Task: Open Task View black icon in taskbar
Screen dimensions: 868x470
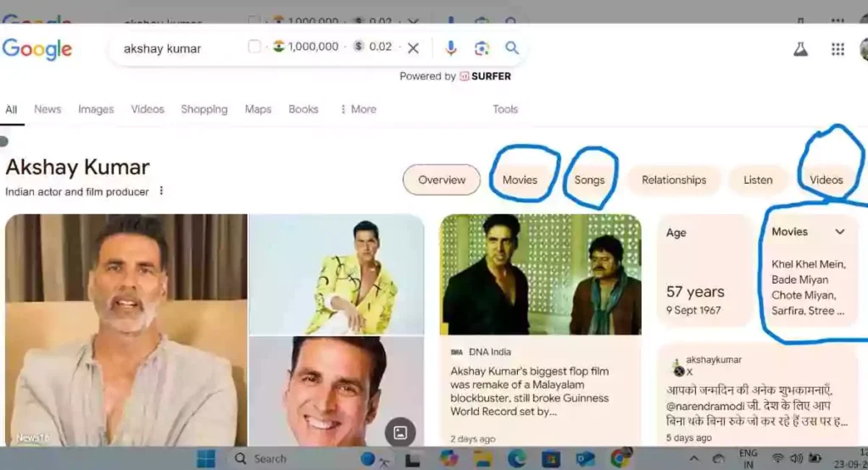Action: click(x=413, y=460)
